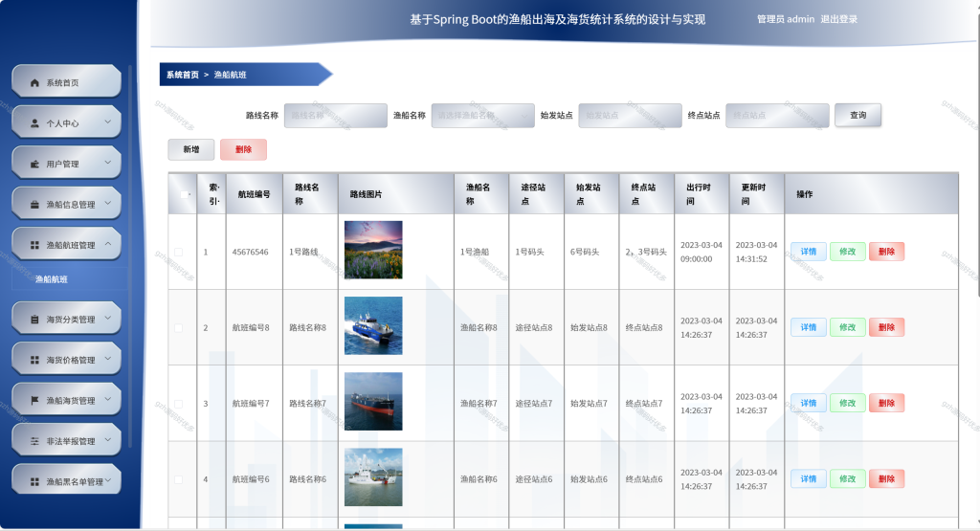
Task: Click the icon beside 用户管理
Action: click(x=34, y=164)
